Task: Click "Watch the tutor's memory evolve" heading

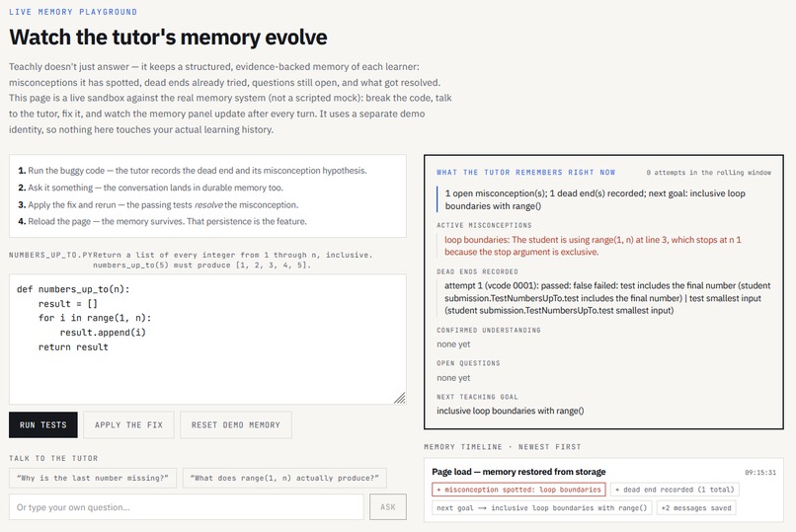Action: point(168,38)
